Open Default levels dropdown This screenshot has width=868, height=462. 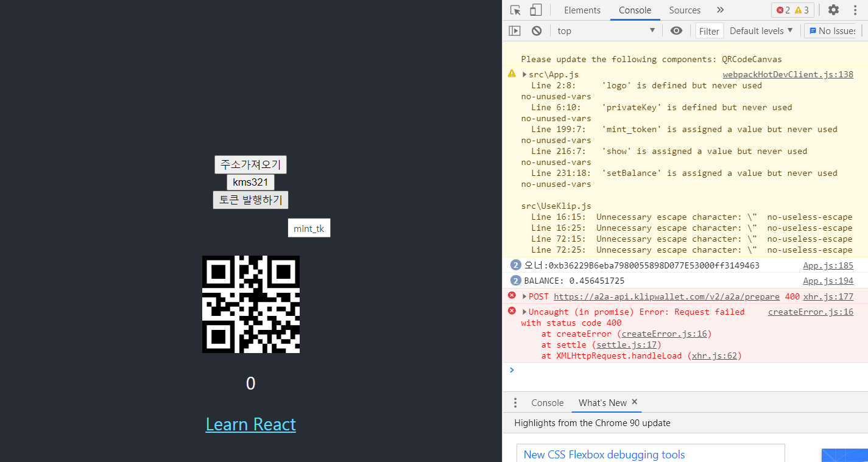[x=761, y=31]
